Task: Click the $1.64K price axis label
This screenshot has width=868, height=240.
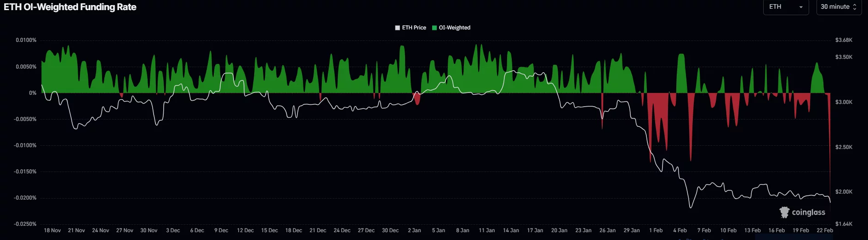Action: click(844, 224)
